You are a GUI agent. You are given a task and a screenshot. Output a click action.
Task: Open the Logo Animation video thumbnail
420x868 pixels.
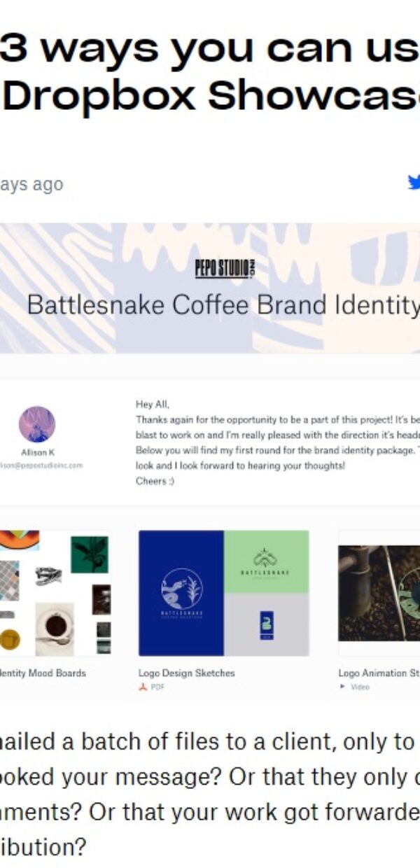coord(379,593)
